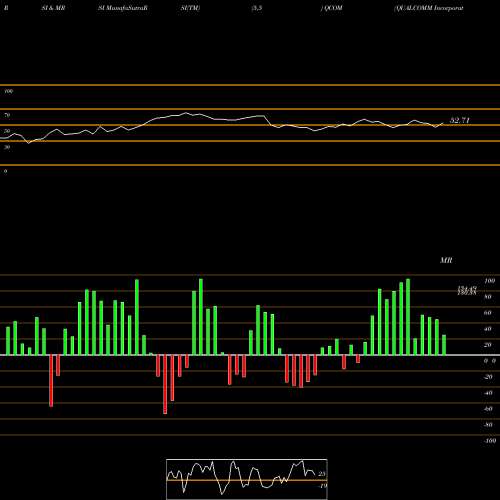Click the '20' label on MR axis

coord(488,345)
